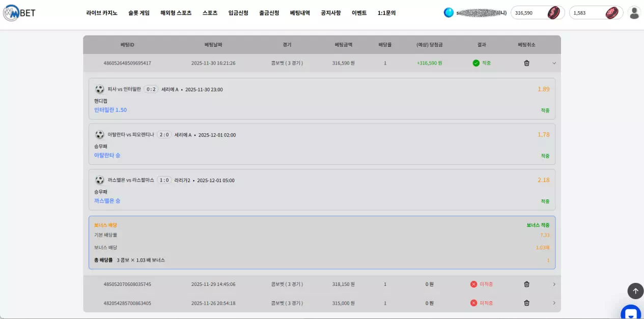Expand bet row dated 2025-11-26 20:54:18
This screenshot has height=319, width=644.
(554, 303)
